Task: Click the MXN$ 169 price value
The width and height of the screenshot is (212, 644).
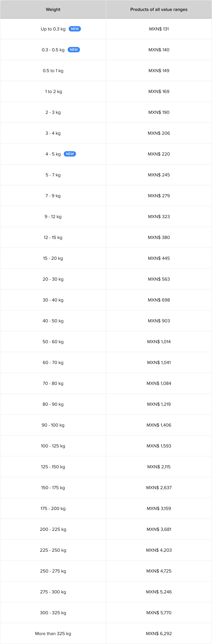Action: click(159, 91)
